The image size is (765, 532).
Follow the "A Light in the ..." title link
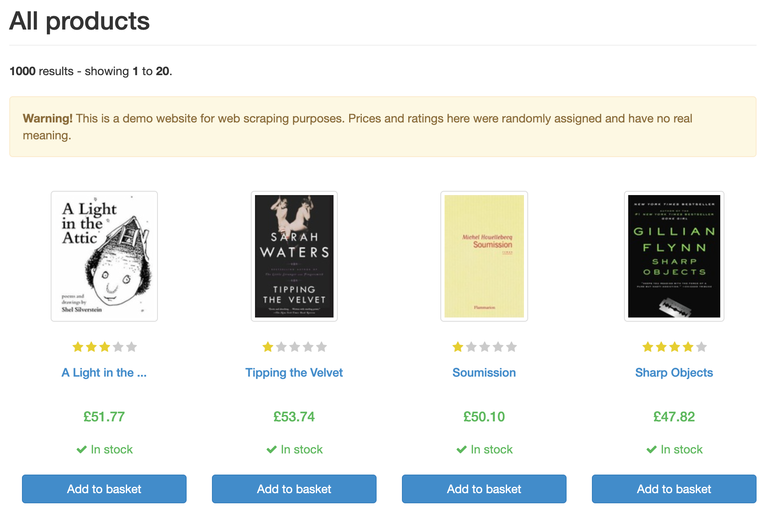click(104, 373)
